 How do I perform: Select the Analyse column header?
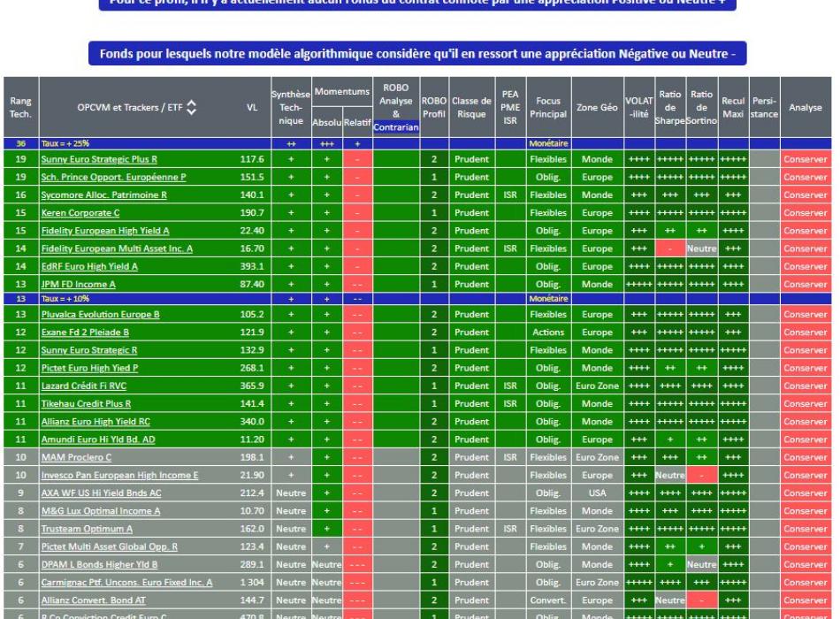[x=806, y=107]
